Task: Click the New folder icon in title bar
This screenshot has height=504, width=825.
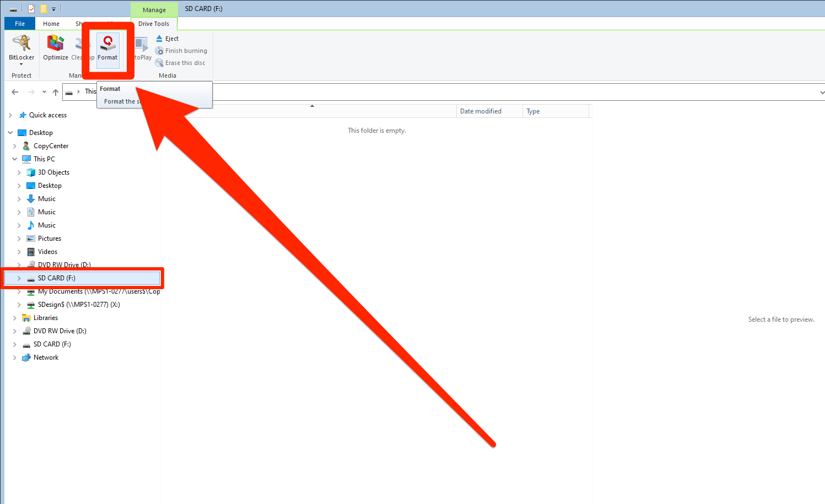Action: (44, 9)
